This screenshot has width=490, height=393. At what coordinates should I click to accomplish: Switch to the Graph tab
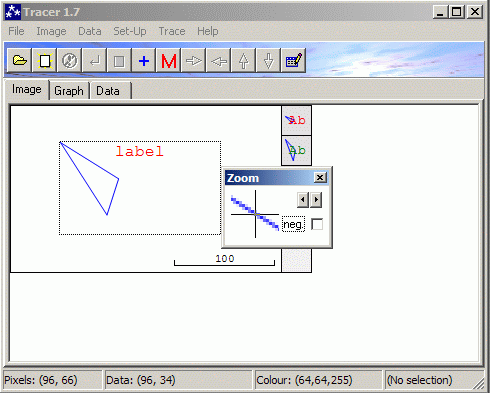click(69, 91)
